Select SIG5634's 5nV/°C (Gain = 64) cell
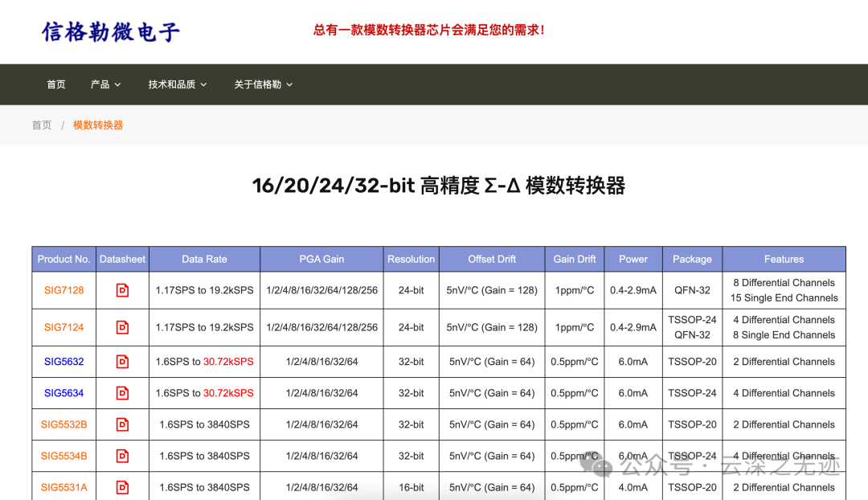This screenshot has height=500, width=868. pos(492,393)
